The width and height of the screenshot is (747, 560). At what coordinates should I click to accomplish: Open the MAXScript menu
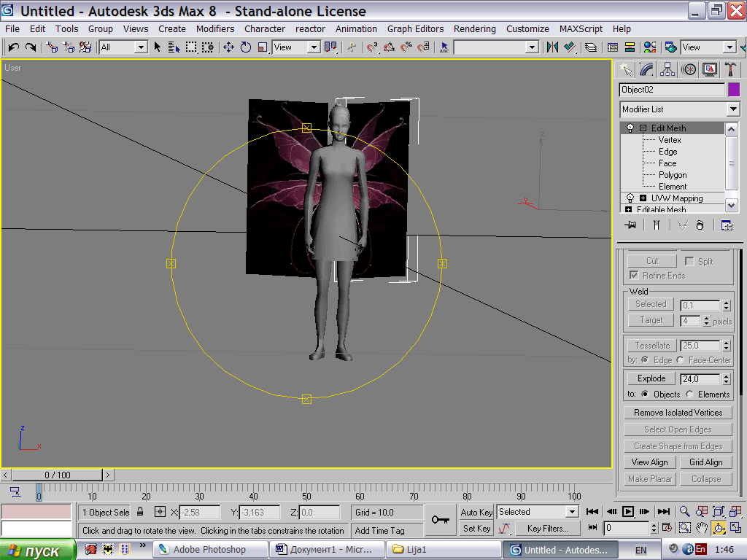pos(581,29)
